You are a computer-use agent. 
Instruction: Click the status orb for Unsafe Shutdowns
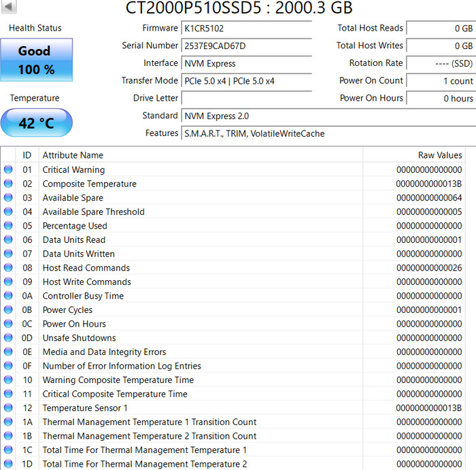tap(8, 338)
